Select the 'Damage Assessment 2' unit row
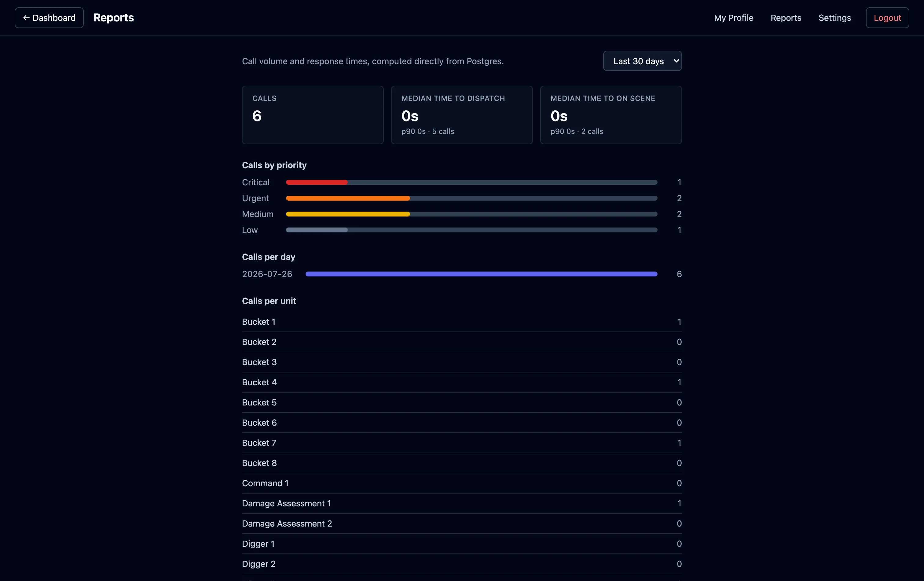924x581 pixels. click(x=462, y=524)
